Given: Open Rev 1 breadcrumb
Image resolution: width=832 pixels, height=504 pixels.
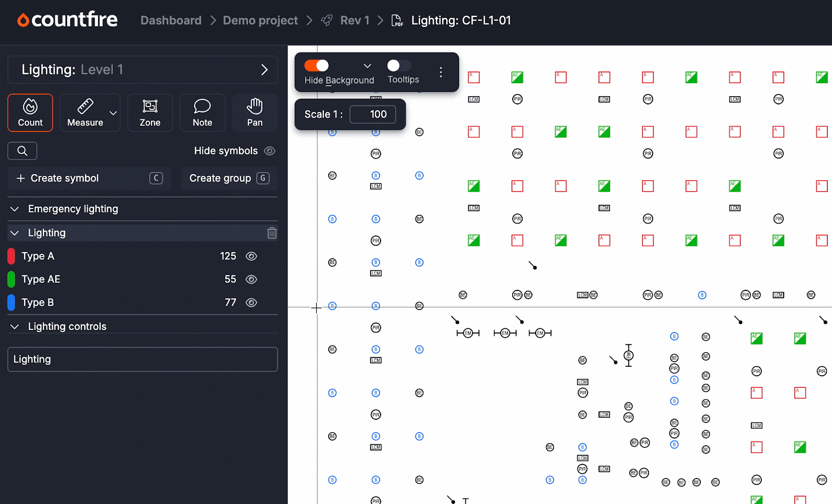Looking at the screenshot, I should coord(355,20).
